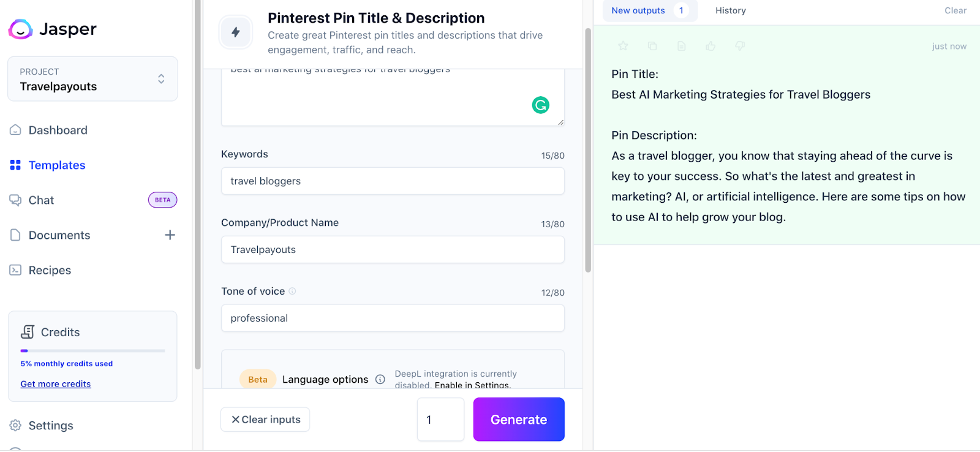The width and height of the screenshot is (980, 452).
Task: Click the Generate button
Action: coord(519,420)
